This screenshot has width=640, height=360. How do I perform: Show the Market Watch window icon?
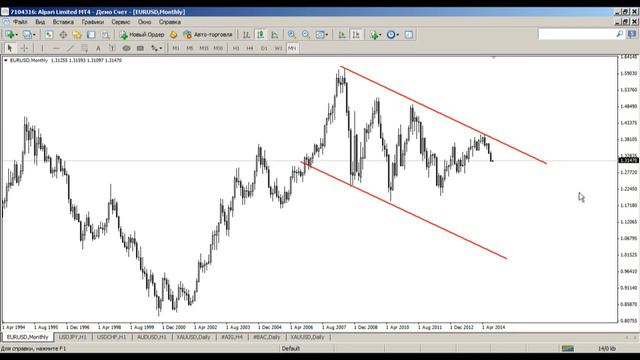point(49,35)
